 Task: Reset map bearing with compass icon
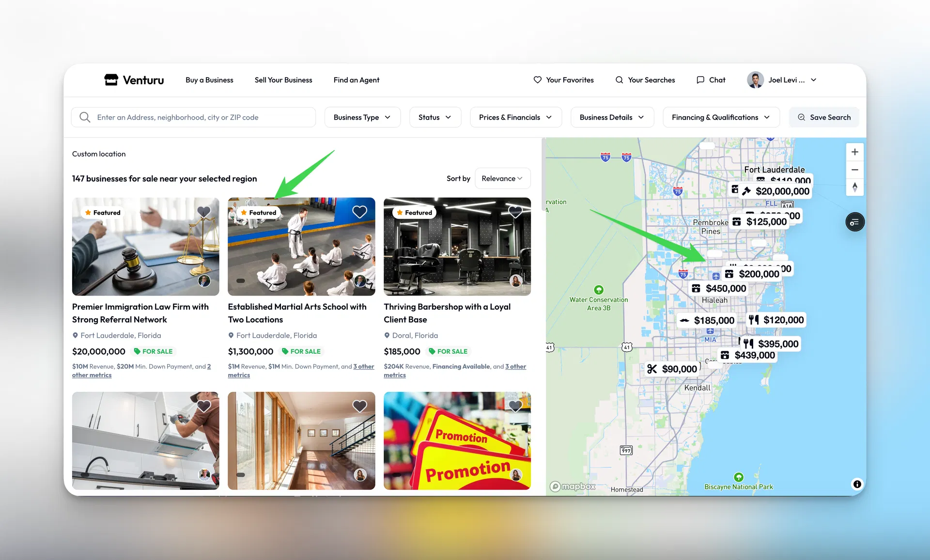click(x=854, y=187)
